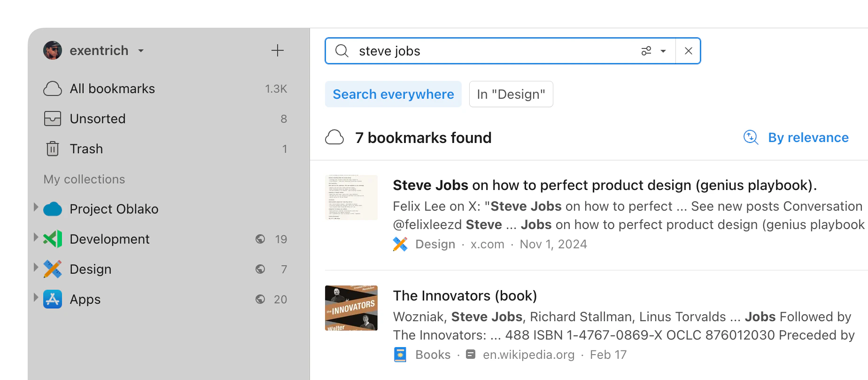Click the Felix Lee on X description snippet
This screenshot has height=380, width=868.
click(629, 215)
